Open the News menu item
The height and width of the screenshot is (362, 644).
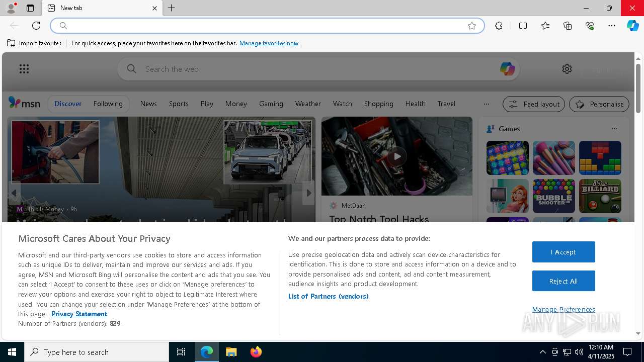[x=148, y=104]
